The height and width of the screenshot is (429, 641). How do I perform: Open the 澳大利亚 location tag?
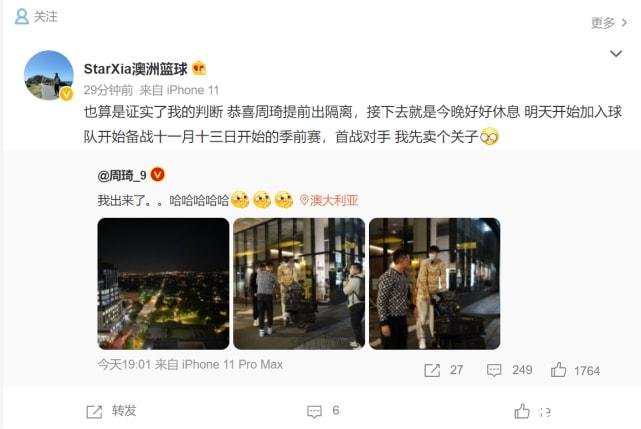(329, 200)
